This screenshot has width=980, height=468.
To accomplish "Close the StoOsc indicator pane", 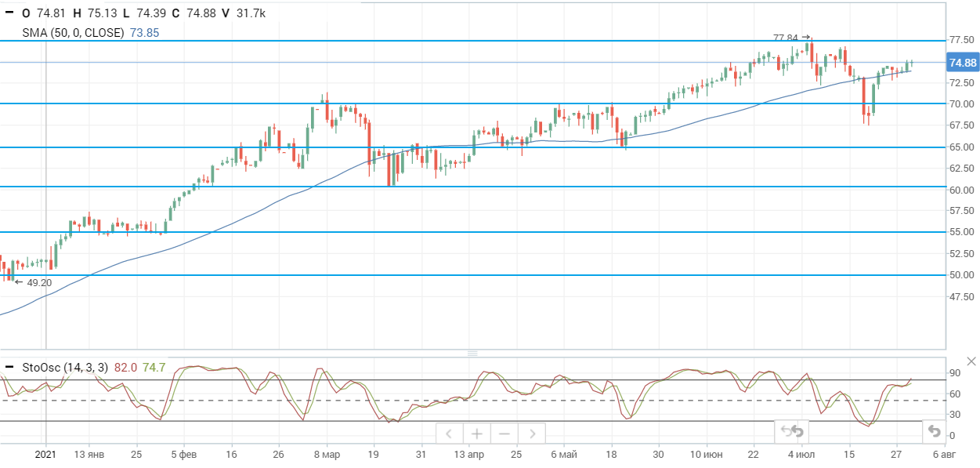I will pyautogui.click(x=971, y=361).
